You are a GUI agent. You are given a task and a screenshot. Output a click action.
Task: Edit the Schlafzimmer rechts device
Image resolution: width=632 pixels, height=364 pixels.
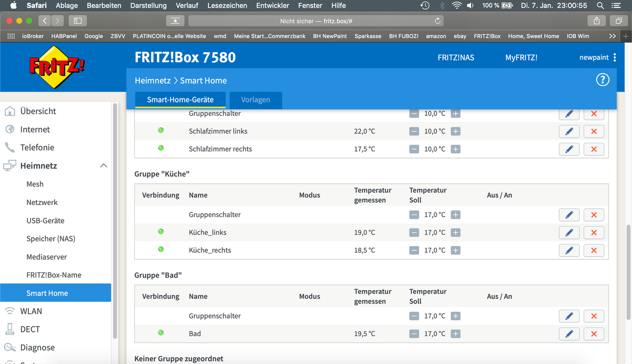569,149
